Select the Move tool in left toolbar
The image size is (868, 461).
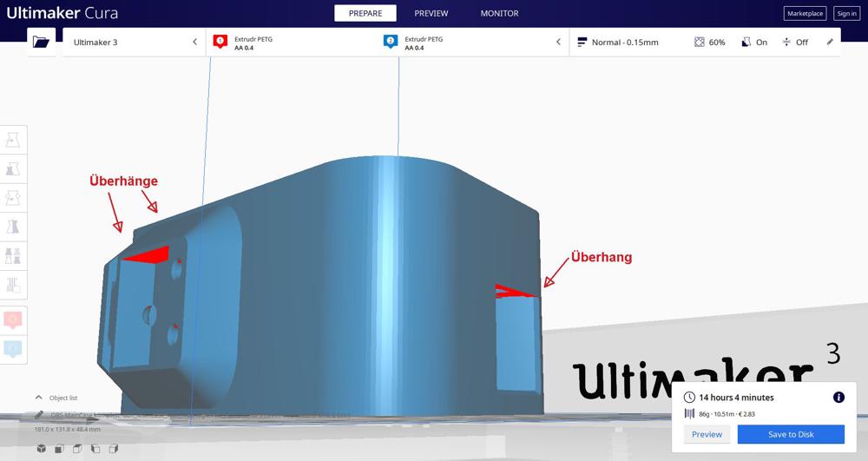pyautogui.click(x=13, y=140)
